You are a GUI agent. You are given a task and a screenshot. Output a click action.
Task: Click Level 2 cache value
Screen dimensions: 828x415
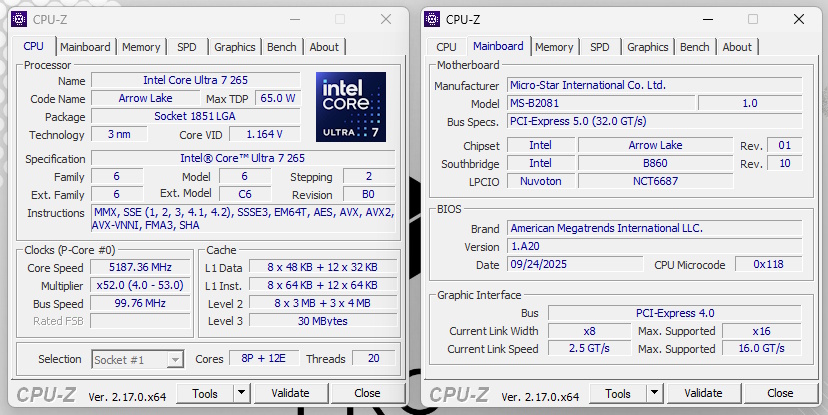point(323,303)
